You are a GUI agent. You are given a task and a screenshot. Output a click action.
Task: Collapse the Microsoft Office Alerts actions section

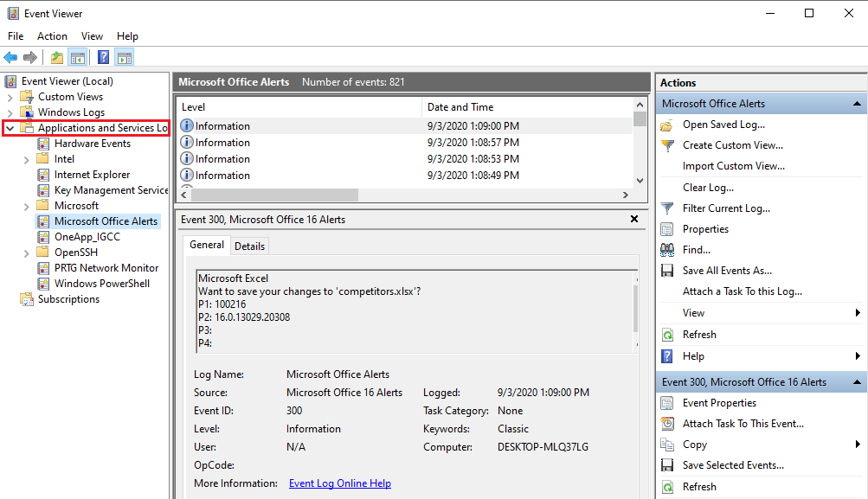click(x=856, y=103)
